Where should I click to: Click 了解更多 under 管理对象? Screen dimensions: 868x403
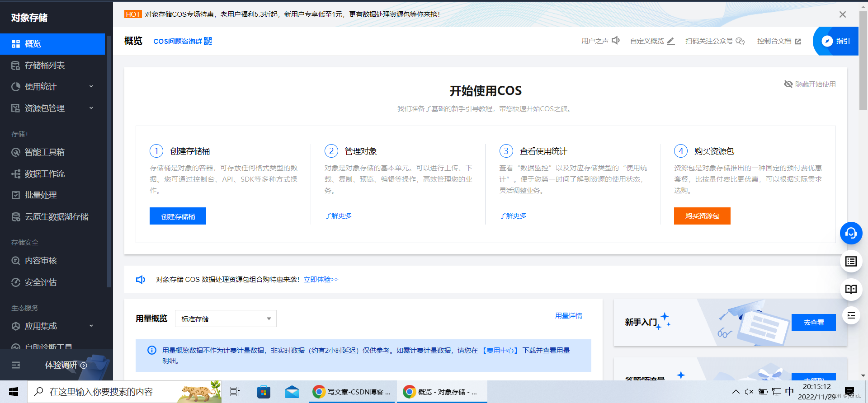pos(338,216)
